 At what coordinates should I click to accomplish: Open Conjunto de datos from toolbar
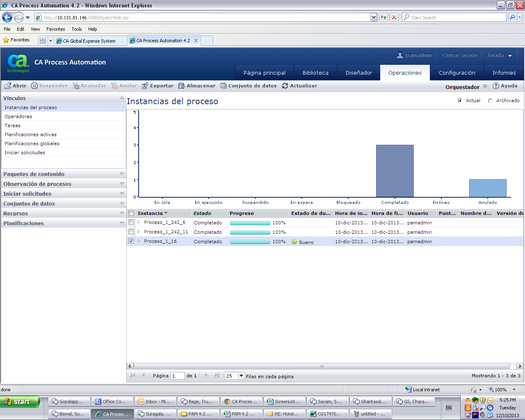coord(224,86)
